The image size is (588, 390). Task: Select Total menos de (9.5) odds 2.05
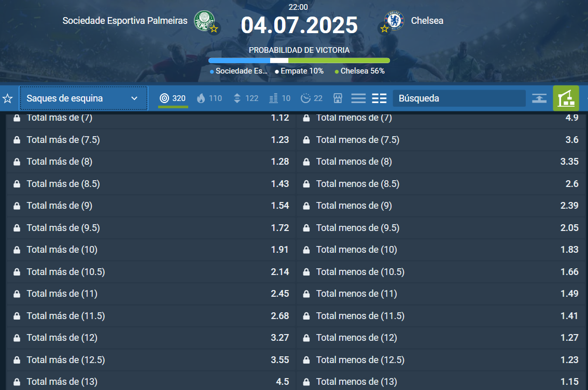tap(441, 228)
